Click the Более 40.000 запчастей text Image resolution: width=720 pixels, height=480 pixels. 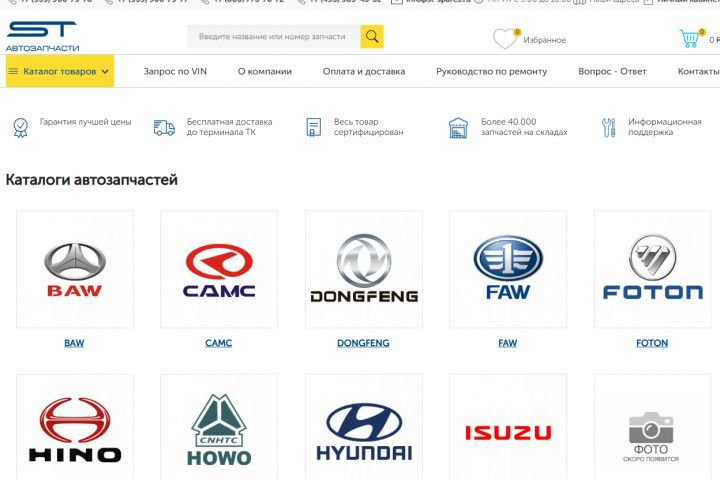tap(524, 127)
